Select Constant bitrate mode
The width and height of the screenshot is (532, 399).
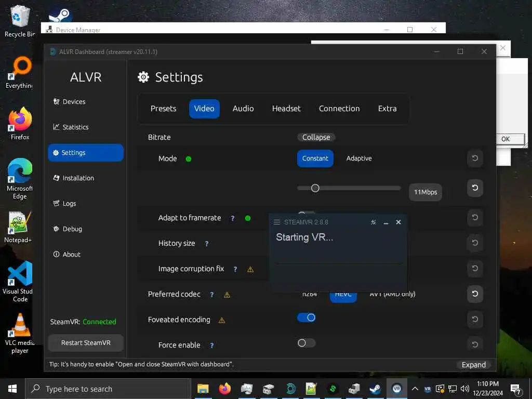(315, 158)
